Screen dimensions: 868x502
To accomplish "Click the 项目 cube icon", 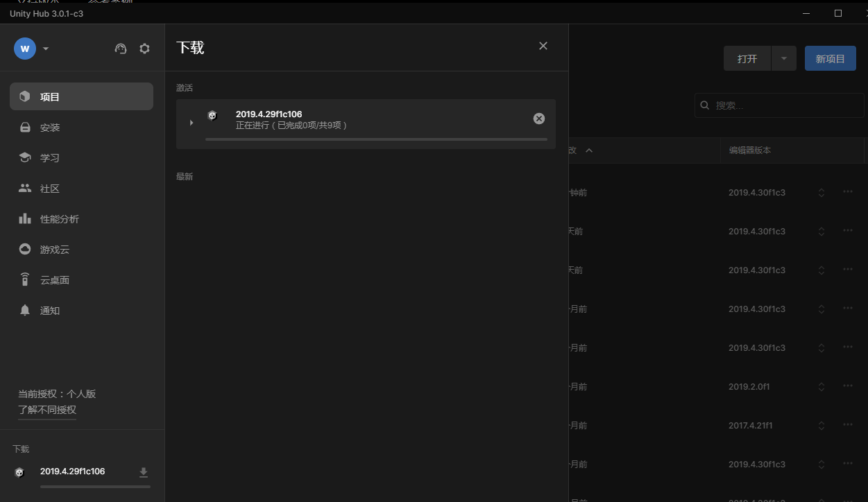I will click(25, 96).
